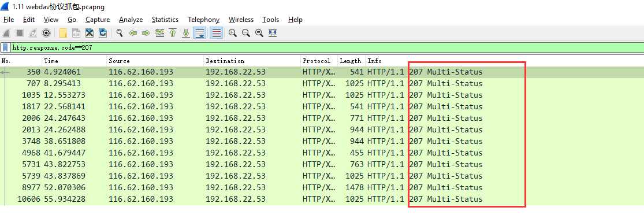The image size is (644, 222).
Task: Click the Find a packet magnifier icon
Action: point(120,33)
